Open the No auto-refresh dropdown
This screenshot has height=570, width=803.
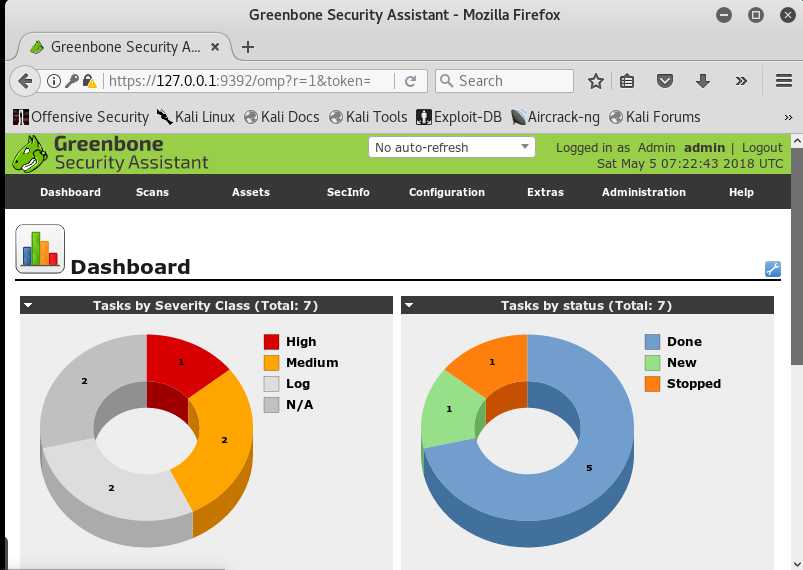point(452,147)
